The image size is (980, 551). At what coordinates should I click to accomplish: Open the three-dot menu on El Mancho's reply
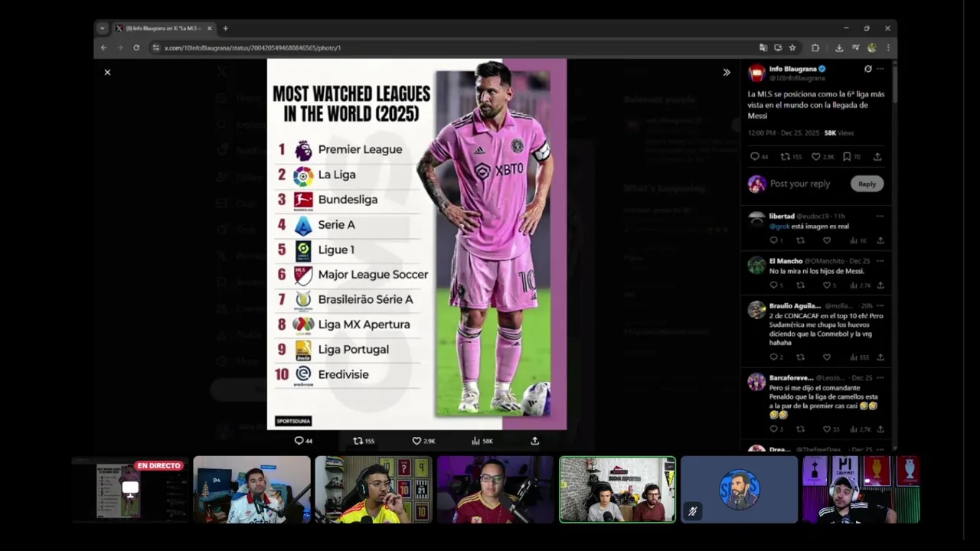click(x=880, y=261)
